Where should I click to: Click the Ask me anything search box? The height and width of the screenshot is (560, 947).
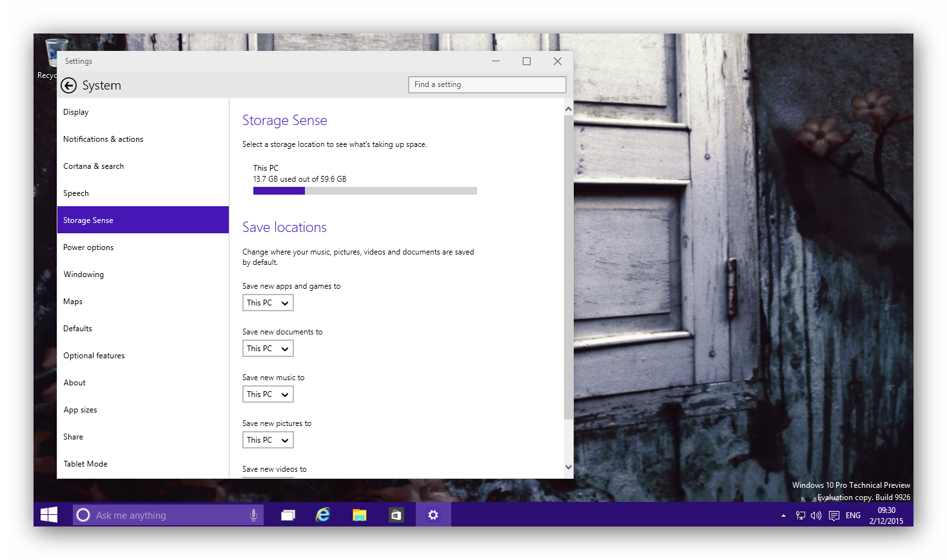click(168, 515)
